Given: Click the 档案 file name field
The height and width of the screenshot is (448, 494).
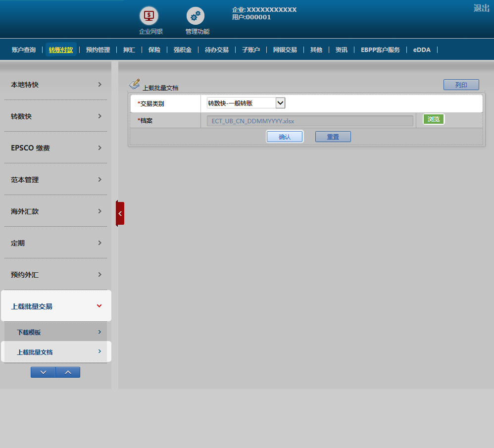Looking at the screenshot, I should tap(309, 121).
